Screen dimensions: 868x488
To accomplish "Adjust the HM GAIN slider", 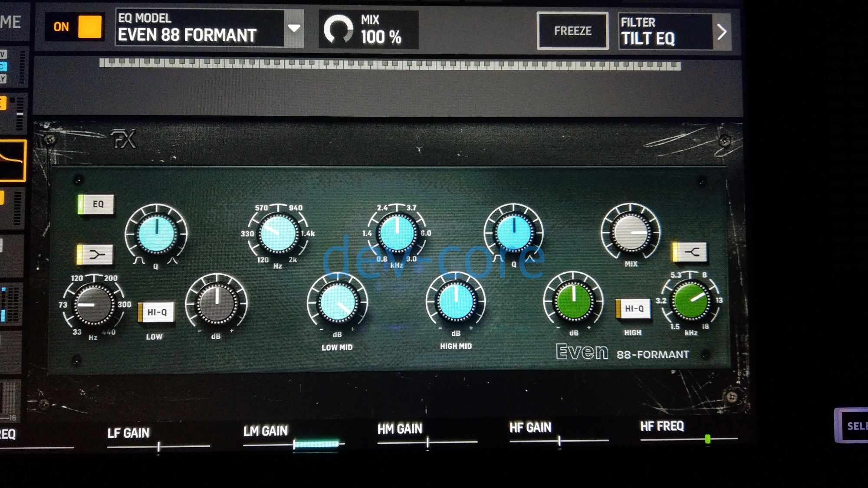I will pos(427,442).
